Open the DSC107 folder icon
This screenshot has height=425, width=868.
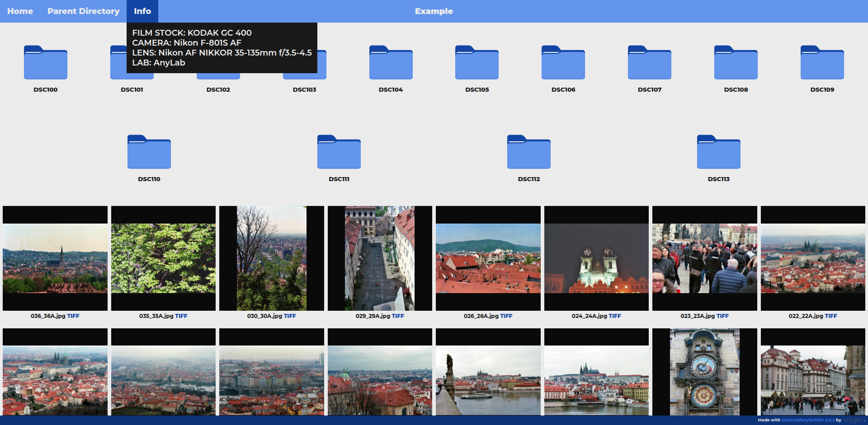[649, 63]
